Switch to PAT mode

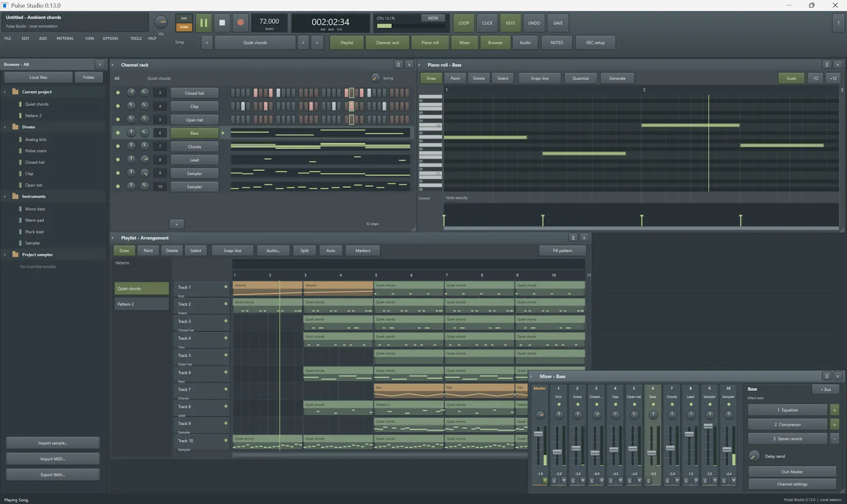pyautogui.click(x=184, y=19)
